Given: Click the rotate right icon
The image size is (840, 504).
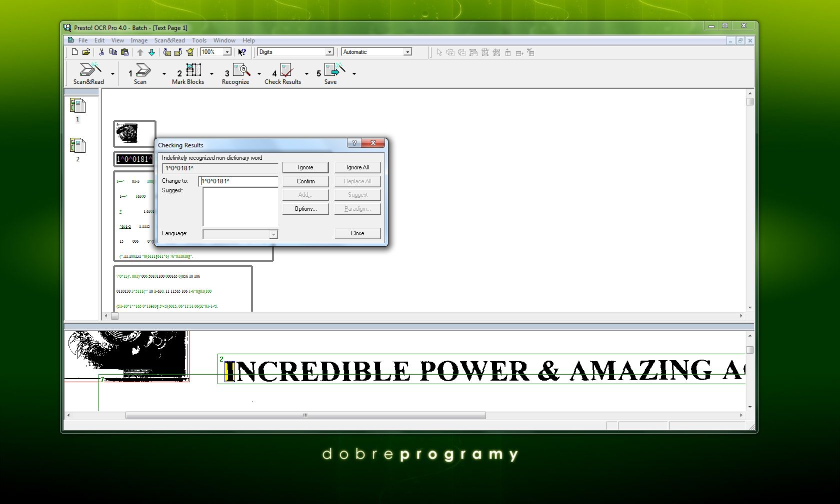Looking at the screenshot, I should pyautogui.click(x=178, y=52).
